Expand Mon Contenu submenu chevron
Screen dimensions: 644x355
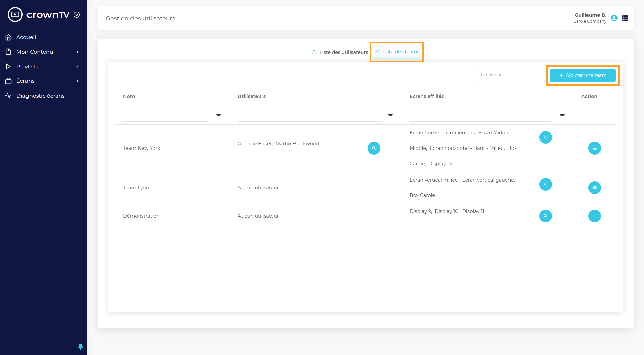tap(77, 52)
